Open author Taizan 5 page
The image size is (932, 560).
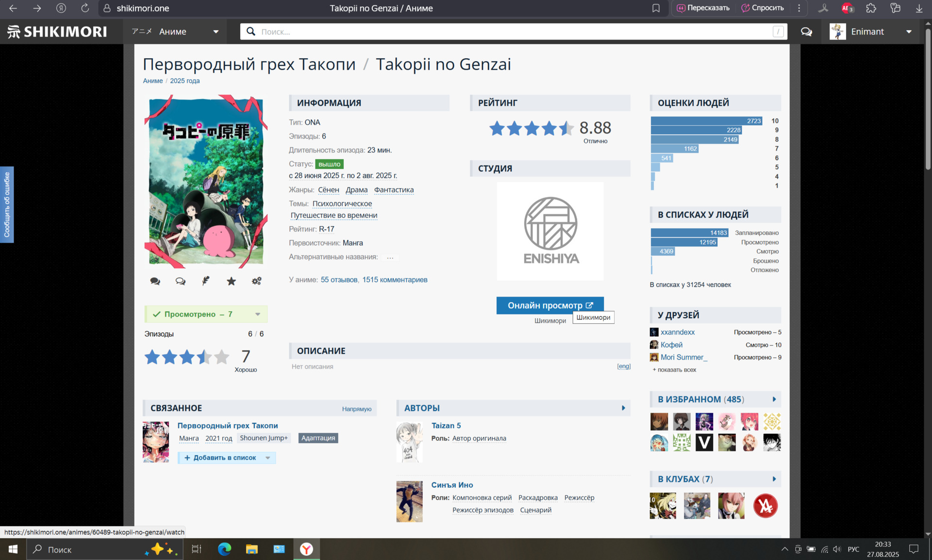(x=446, y=426)
